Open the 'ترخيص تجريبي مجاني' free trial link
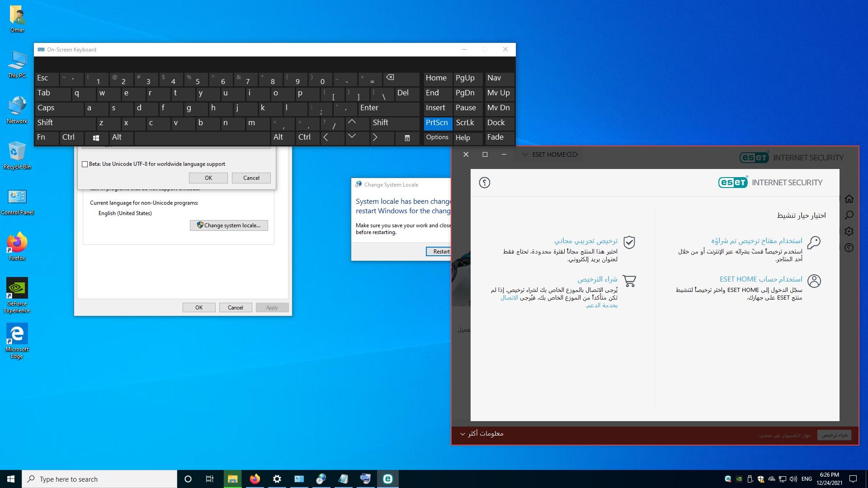The width and height of the screenshot is (868, 488). pos(586,241)
